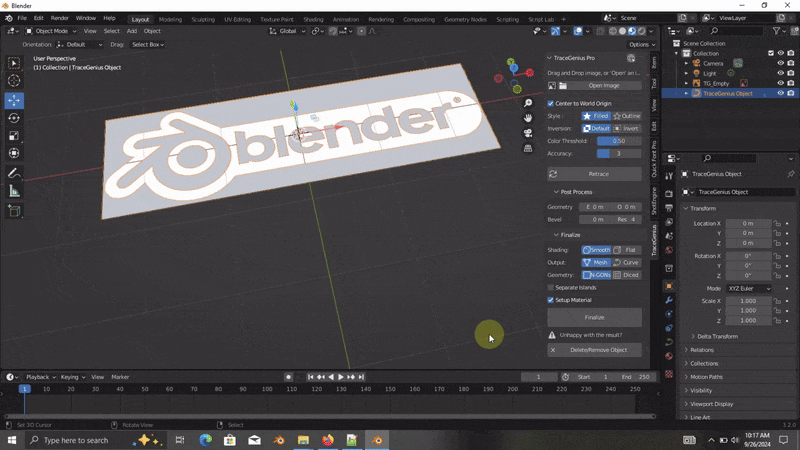Select the Transform tool
This screenshot has height=450, width=800.
click(14, 153)
